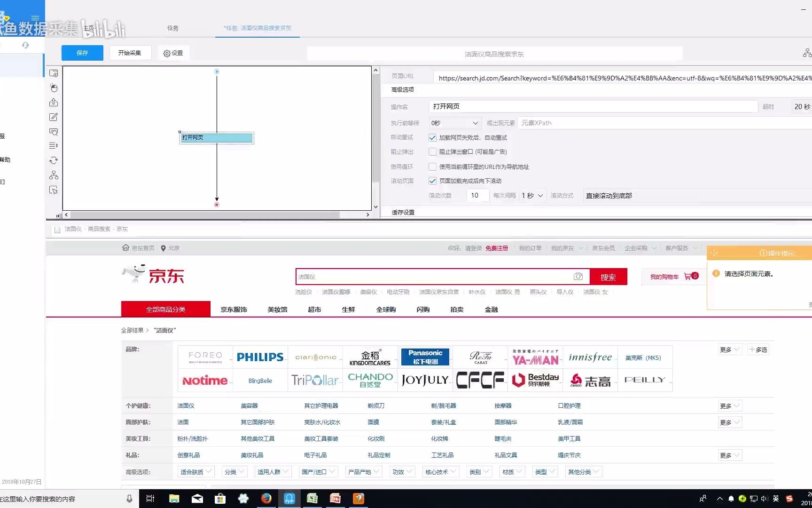Viewport: 812px width, 508px height.
Task: Switch to the 任务 tab
Action: 173,28
